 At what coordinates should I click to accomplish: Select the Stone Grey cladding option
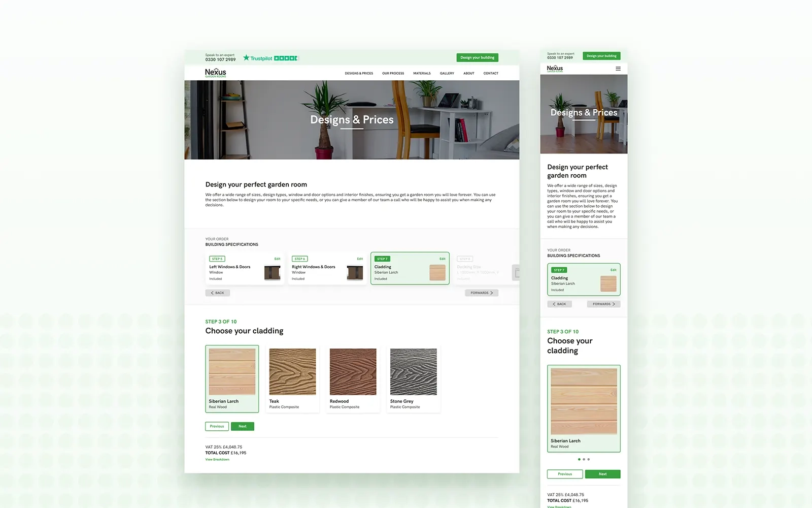pyautogui.click(x=413, y=371)
